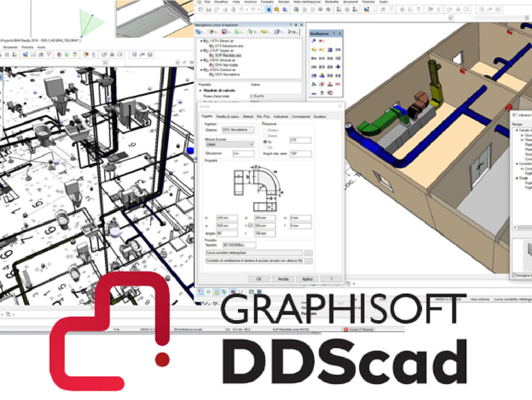Switch to the Perdita di carico tab
Viewport: 532px width, 400px height.
click(x=227, y=116)
